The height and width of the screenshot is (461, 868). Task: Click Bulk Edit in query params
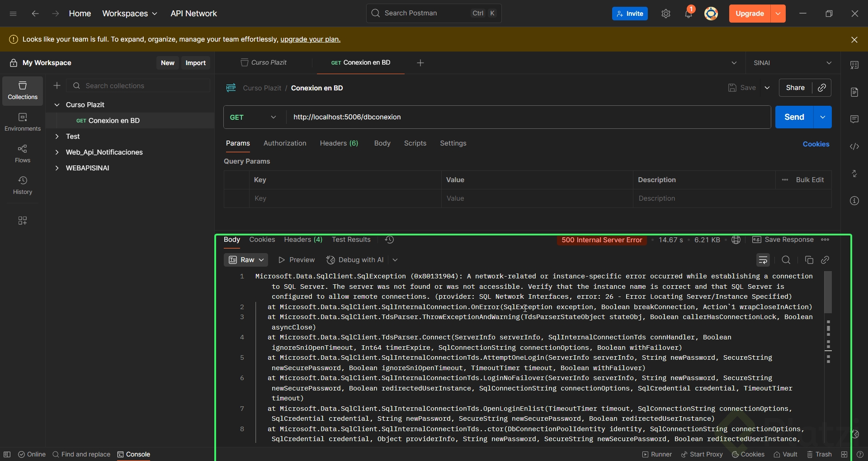(810, 180)
